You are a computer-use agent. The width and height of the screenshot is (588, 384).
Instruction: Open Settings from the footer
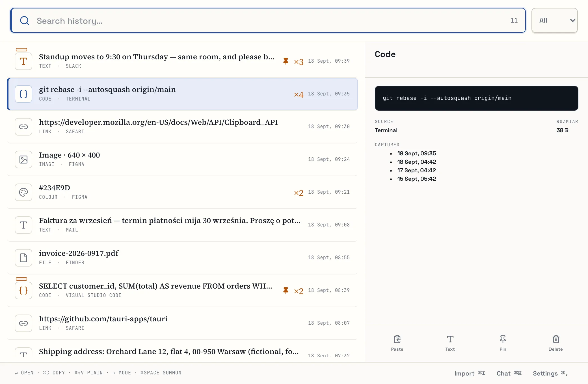point(550,373)
